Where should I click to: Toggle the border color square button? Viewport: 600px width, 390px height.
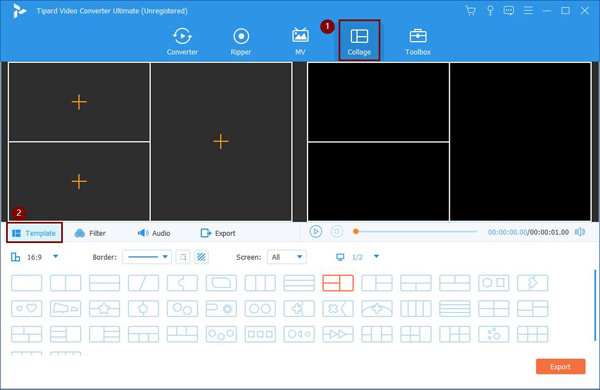pyautogui.click(x=183, y=257)
